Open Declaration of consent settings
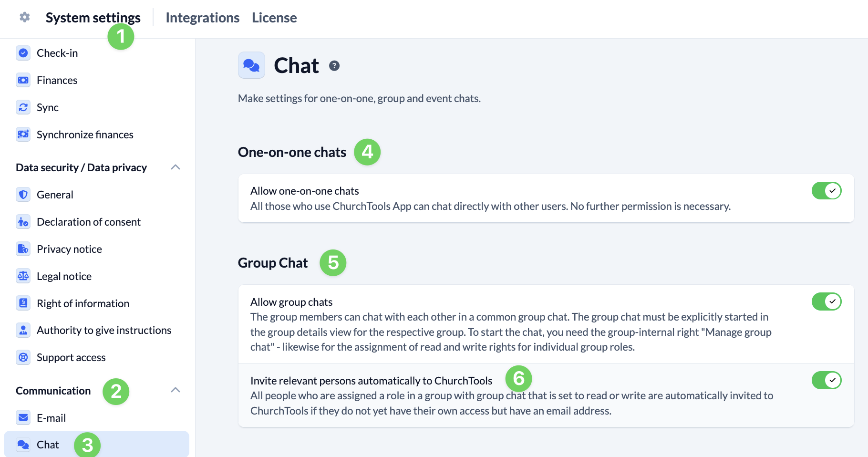Screen dimensions: 868x457 pyautogui.click(x=88, y=222)
